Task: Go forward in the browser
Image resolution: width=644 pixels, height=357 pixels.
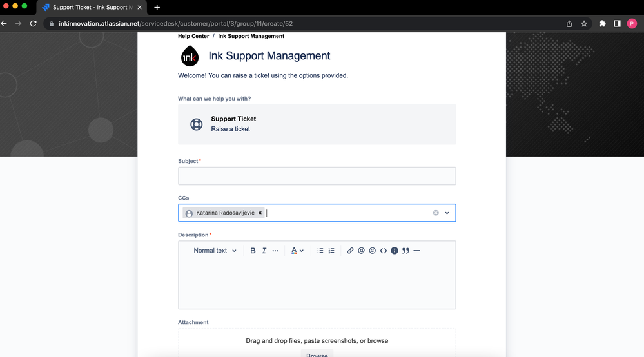Action: tap(19, 24)
